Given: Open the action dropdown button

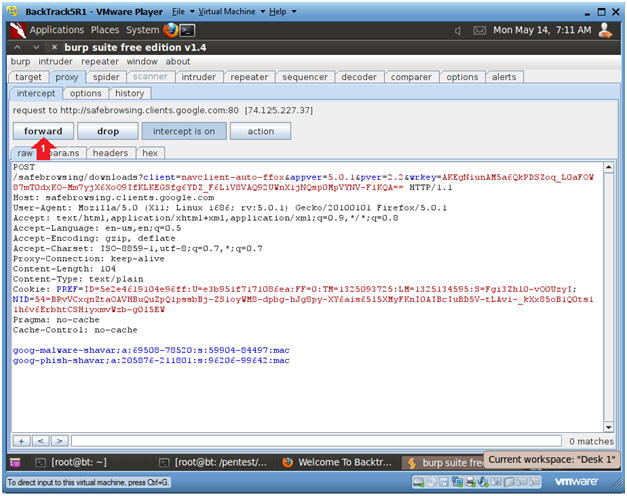Looking at the screenshot, I should click(261, 131).
